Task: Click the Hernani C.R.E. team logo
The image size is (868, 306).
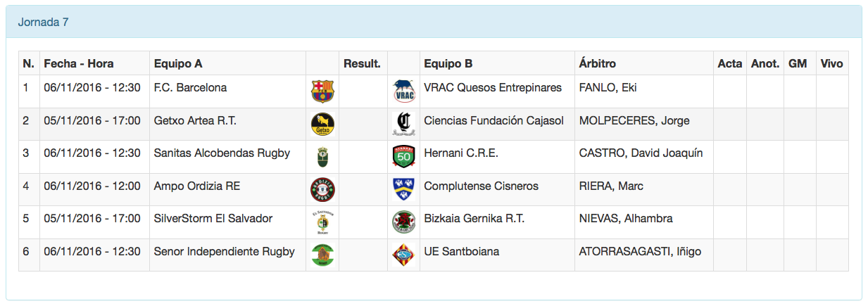Action: [x=404, y=157]
